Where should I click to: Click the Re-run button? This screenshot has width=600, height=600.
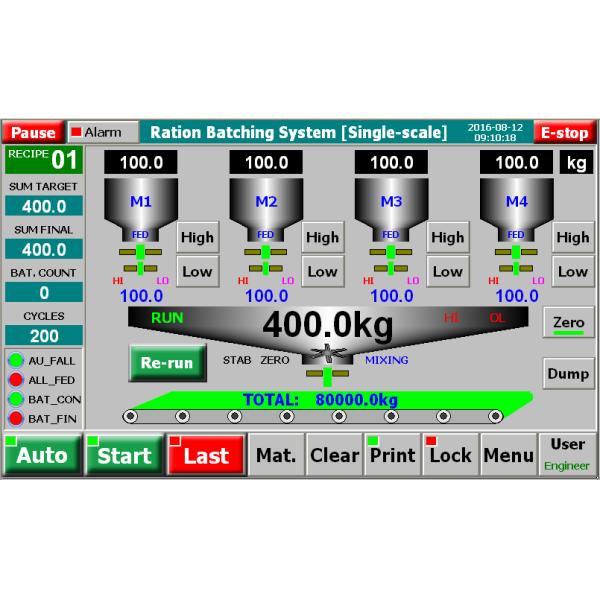pyautogui.click(x=167, y=362)
